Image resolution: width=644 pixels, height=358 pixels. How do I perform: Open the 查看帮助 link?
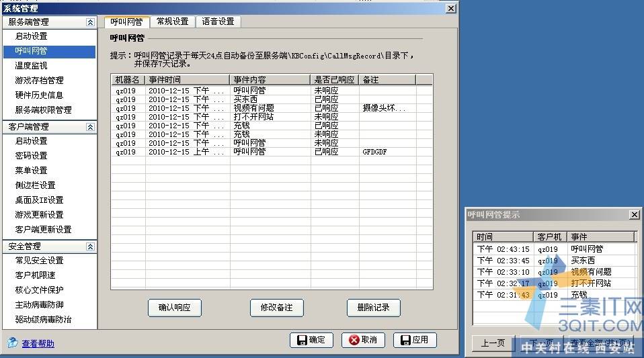[38, 344]
